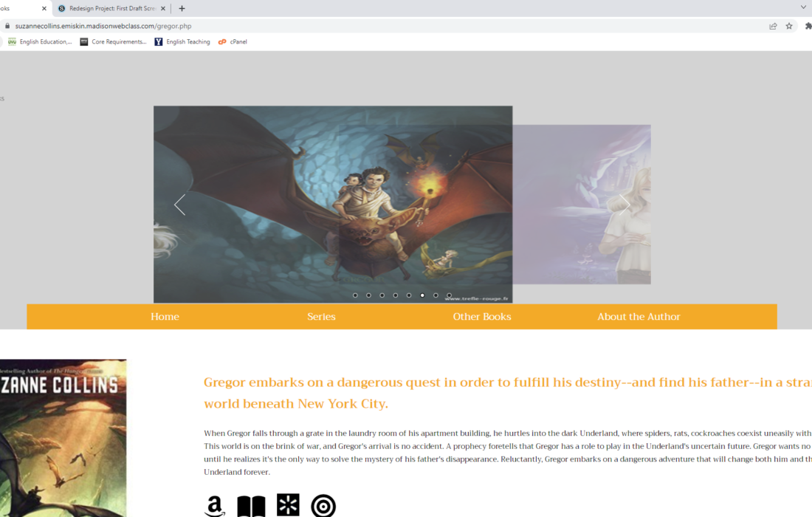Share this page via address bar icon
Image resolution: width=812 pixels, height=517 pixels.
click(773, 26)
